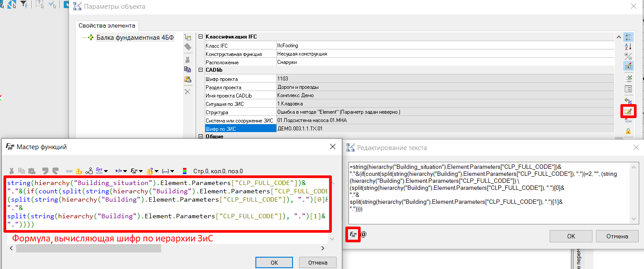Open the {...} brackets dropdown
Viewport: 644px width, 269px height.
(168, 171)
